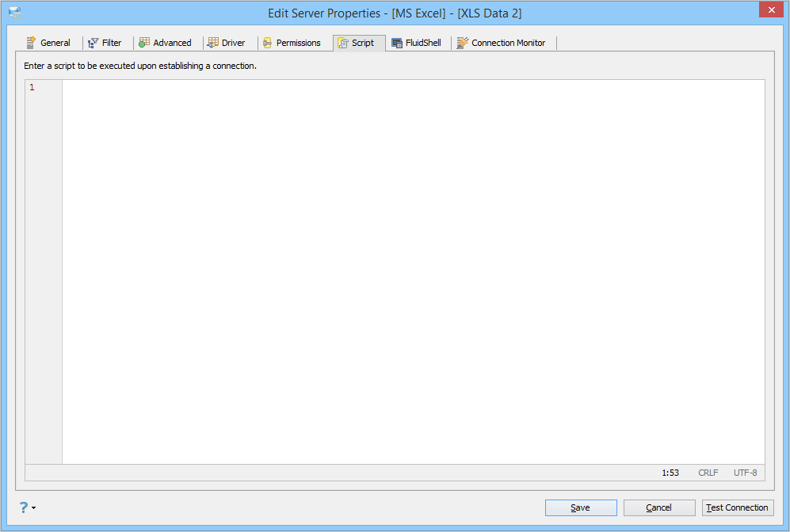Image resolution: width=790 pixels, height=532 pixels.
Task: Cancel editing server properties
Action: pyautogui.click(x=659, y=507)
